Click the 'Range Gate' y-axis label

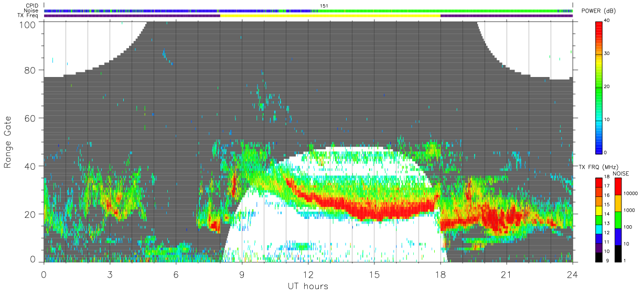coord(8,142)
